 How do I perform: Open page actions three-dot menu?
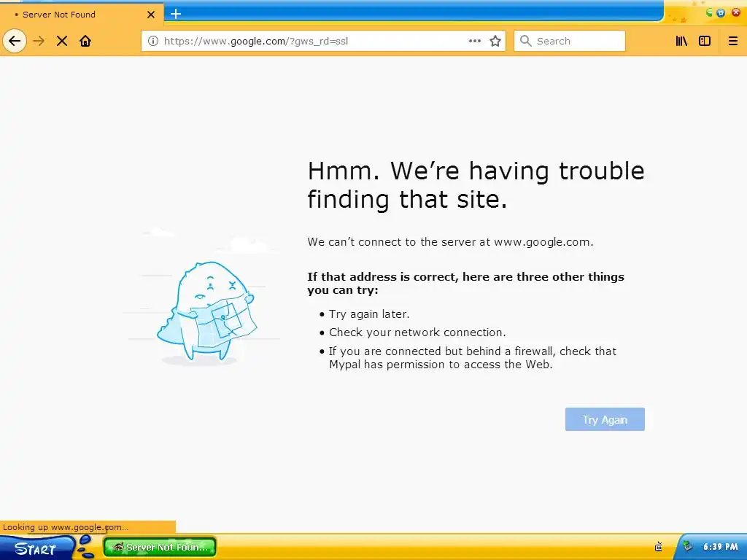(x=474, y=41)
